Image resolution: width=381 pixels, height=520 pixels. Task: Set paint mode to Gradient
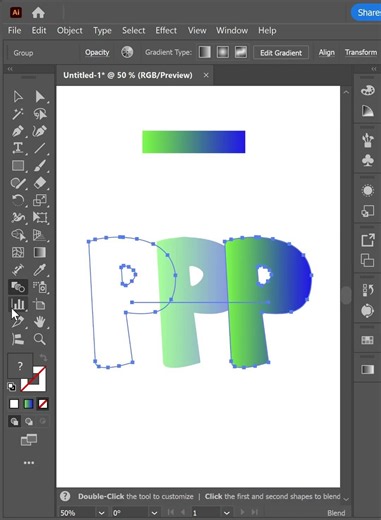(x=29, y=404)
